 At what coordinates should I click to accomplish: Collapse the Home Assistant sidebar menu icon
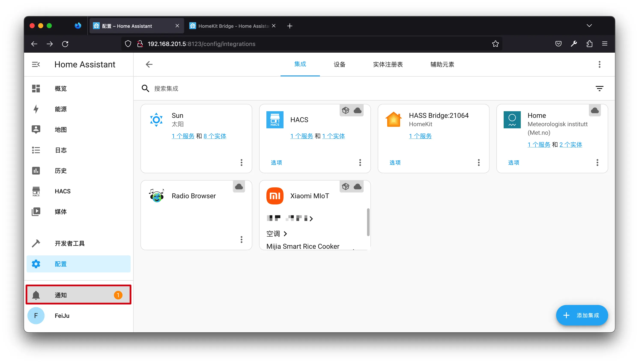(36, 65)
